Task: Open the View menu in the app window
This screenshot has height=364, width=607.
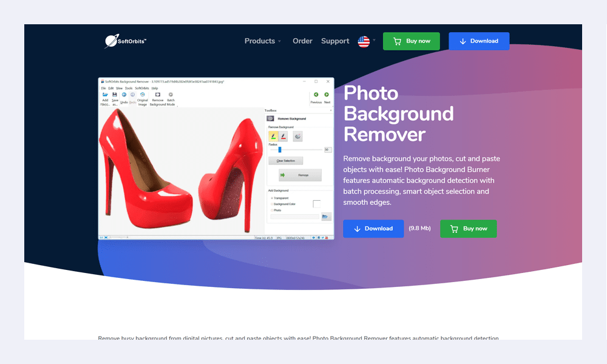Action: [119, 88]
